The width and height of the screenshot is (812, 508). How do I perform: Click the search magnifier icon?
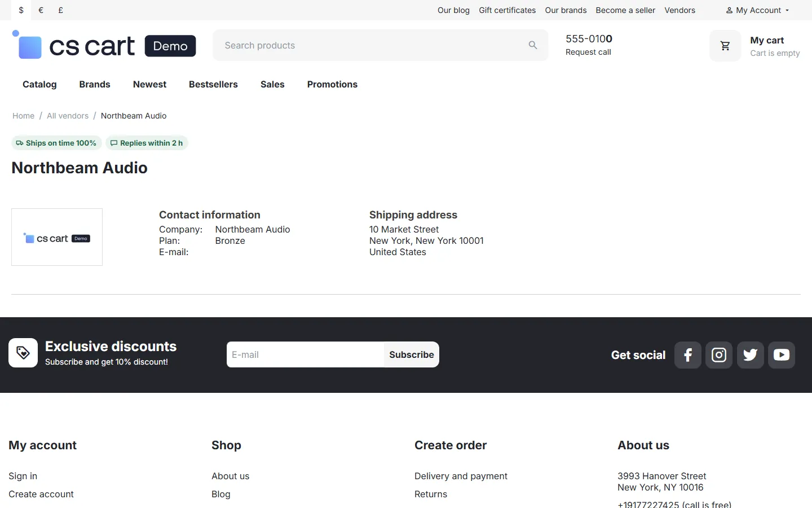coord(533,45)
